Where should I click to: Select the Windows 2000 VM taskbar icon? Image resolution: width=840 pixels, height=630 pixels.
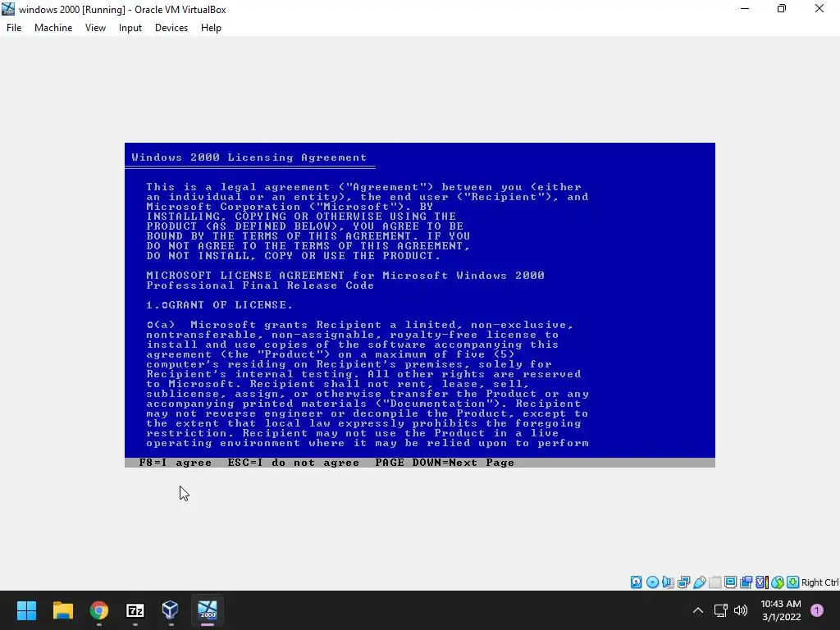208,610
